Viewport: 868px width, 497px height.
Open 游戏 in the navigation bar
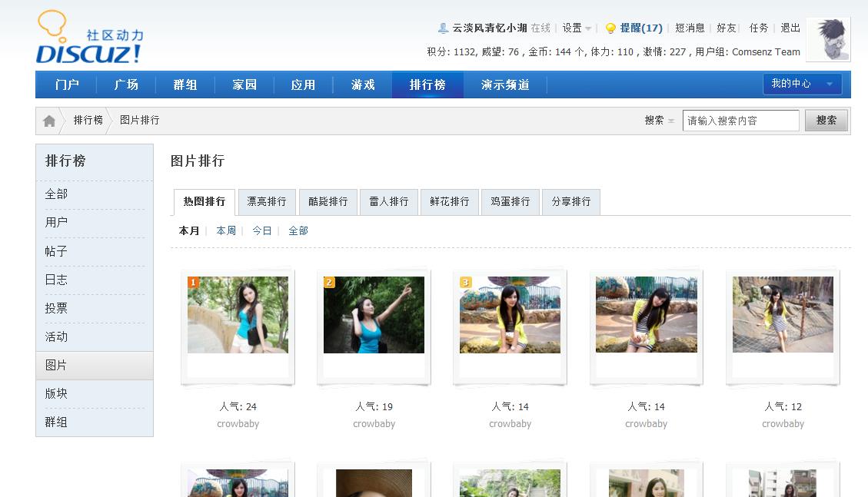click(x=363, y=84)
